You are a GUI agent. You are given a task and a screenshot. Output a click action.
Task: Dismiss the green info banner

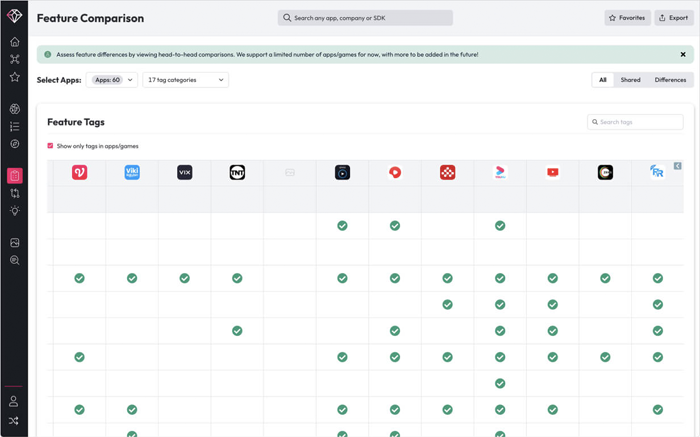tap(683, 54)
